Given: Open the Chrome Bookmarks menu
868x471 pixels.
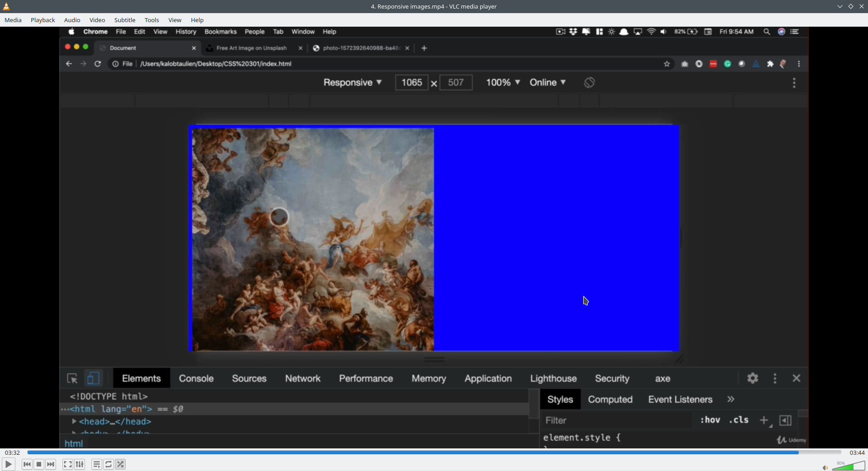Looking at the screenshot, I should coord(221,32).
